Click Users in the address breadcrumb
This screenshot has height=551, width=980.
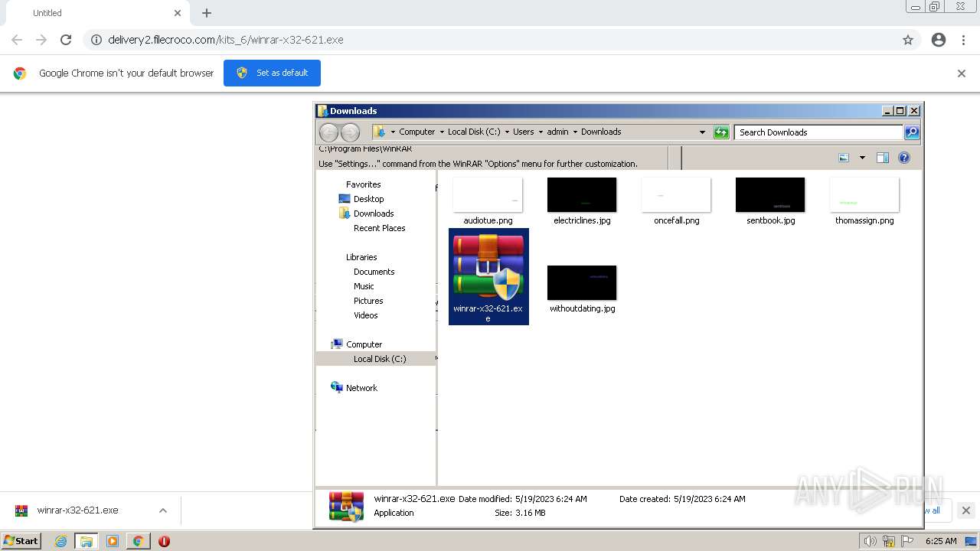524,132
